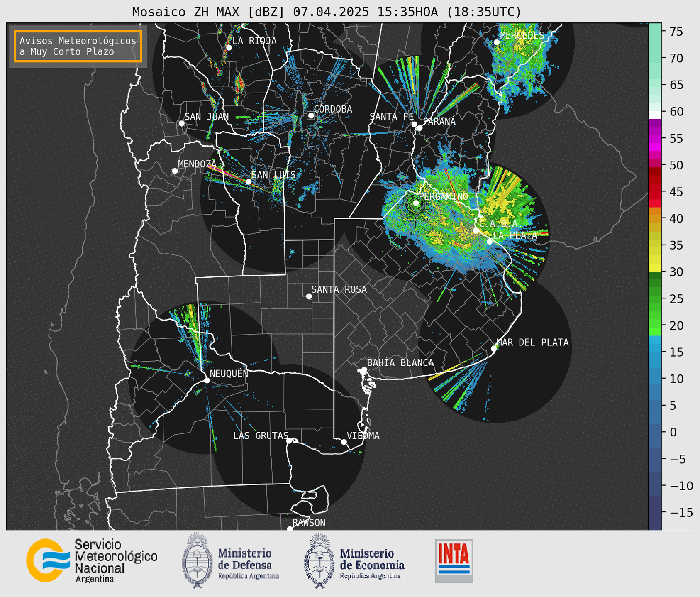
Task: Click the PERGAMINO city marker dot
Action: pyautogui.click(x=416, y=203)
